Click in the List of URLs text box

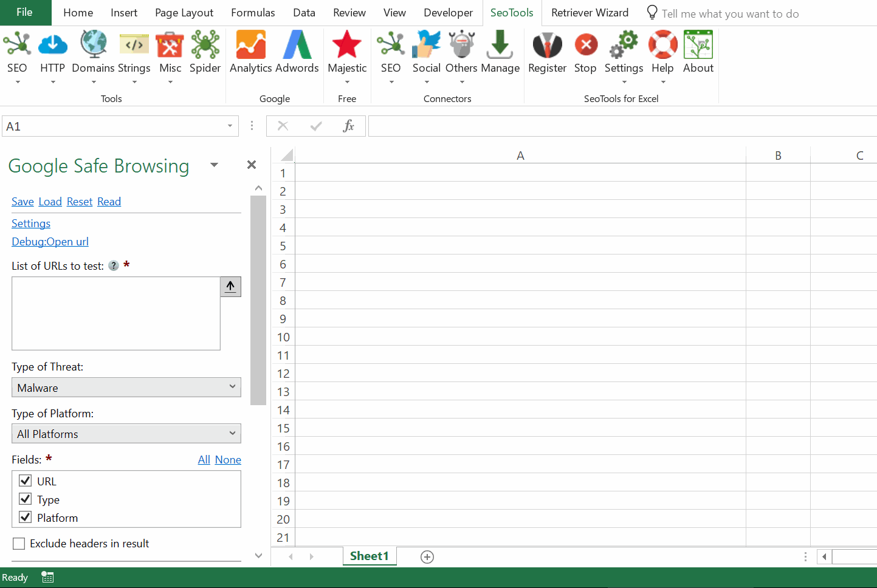(x=116, y=313)
